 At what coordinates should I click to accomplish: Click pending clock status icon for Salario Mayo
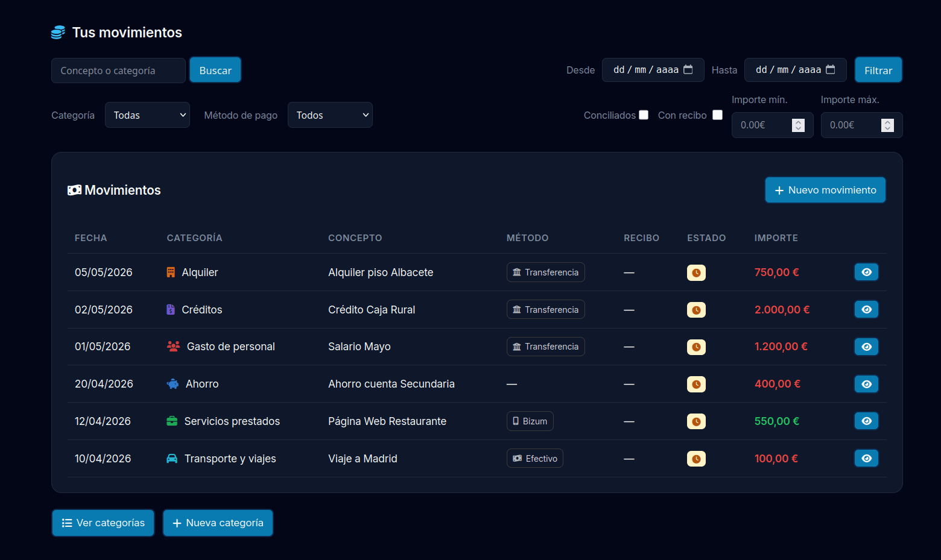[696, 347]
